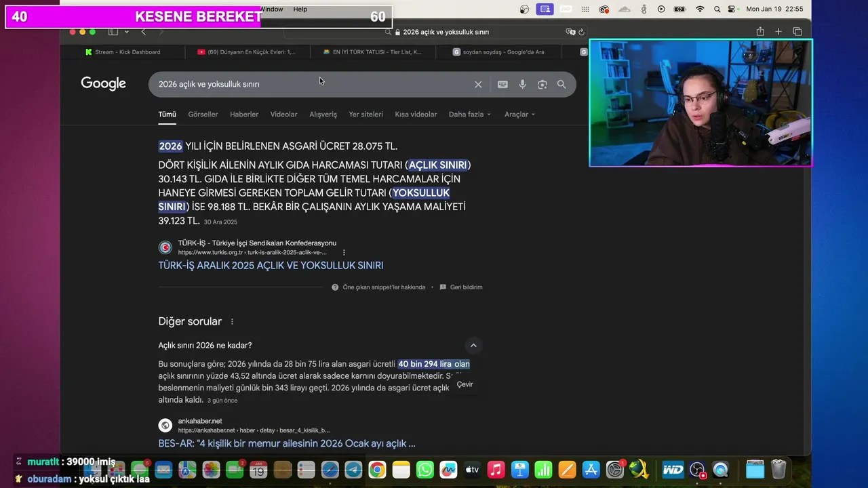Open more options for TÜRK-İŞ result
The width and height of the screenshot is (868, 488).
pyautogui.click(x=344, y=252)
